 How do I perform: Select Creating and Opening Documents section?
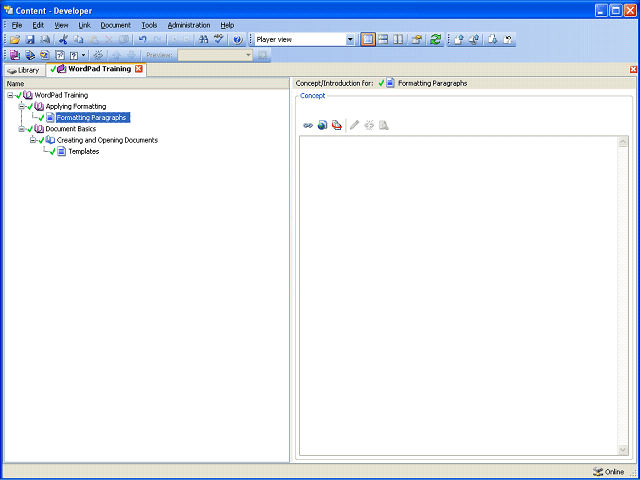click(x=107, y=140)
